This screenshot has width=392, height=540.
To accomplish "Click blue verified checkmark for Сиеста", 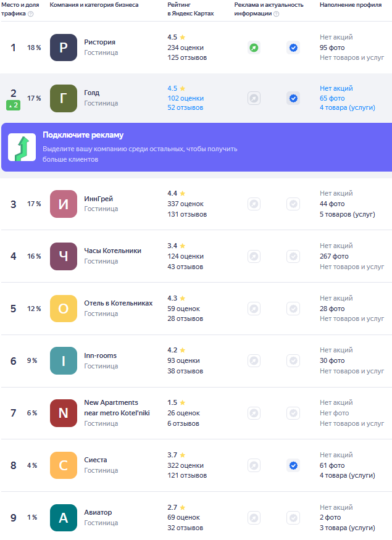I will pyautogui.click(x=293, y=465).
